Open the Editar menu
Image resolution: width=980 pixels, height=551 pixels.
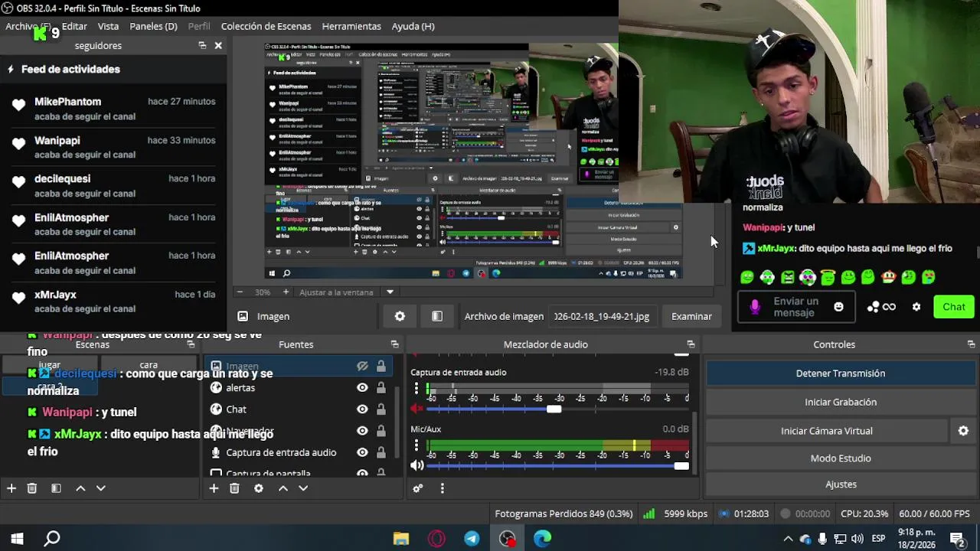click(74, 26)
